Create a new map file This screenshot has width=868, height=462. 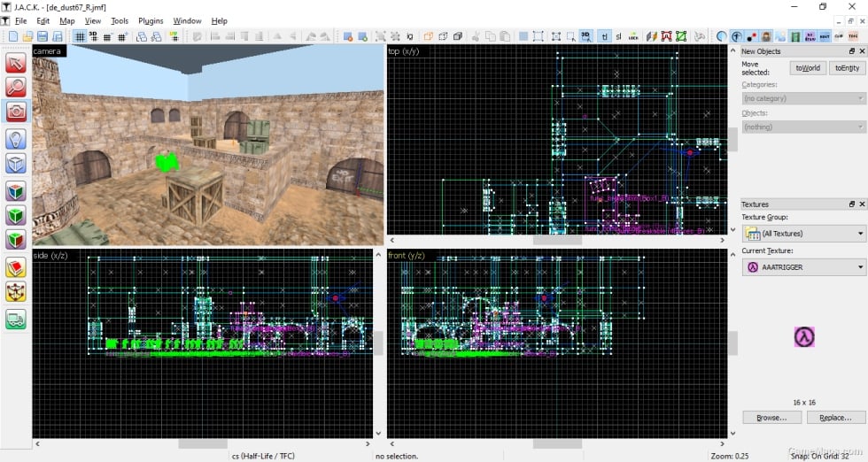click(13, 36)
